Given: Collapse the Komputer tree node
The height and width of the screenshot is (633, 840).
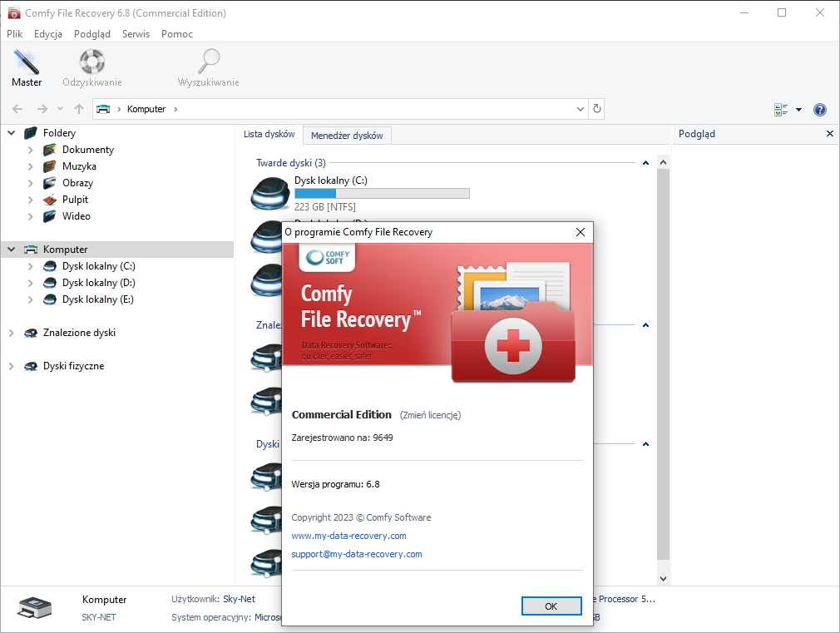Looking at the screenshot, I should (x=12, y=250).
